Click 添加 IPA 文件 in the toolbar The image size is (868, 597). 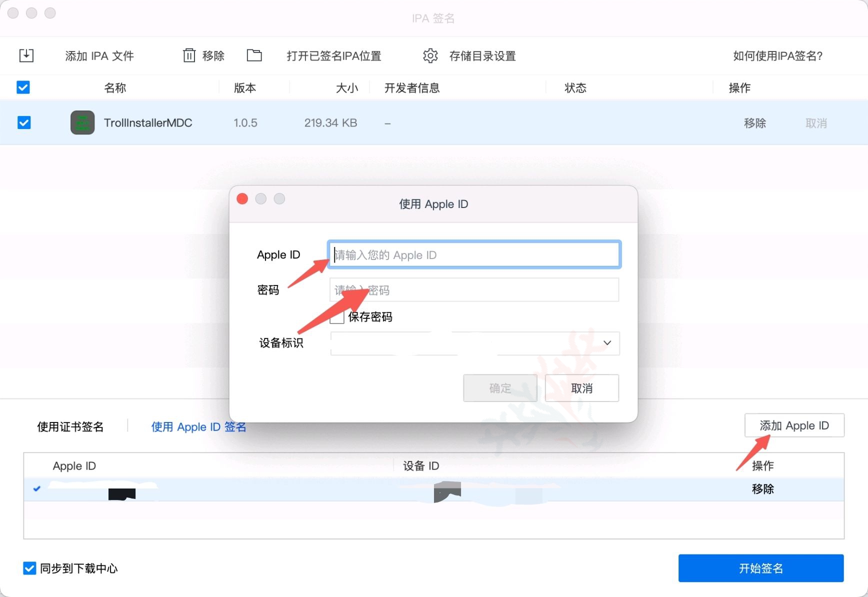pos(99,55)
